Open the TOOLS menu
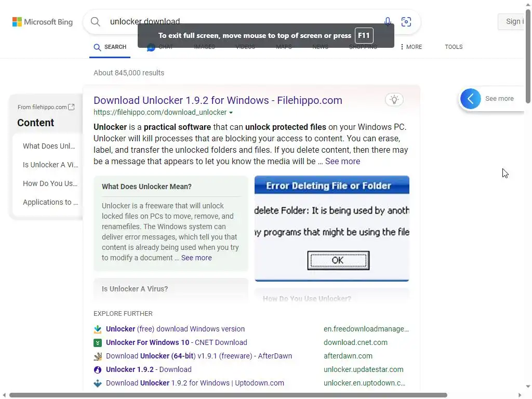Screen dimensions: 532x399 coord(454,47)
